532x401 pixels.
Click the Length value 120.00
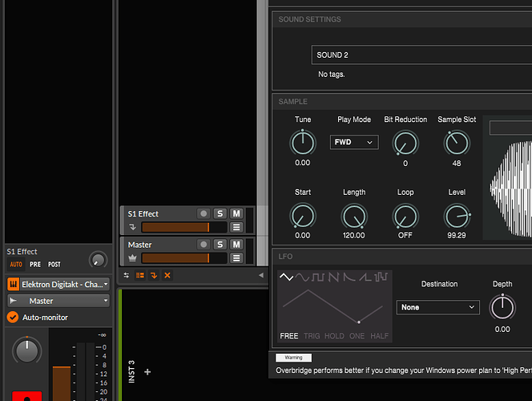click(x=354, y=235)
